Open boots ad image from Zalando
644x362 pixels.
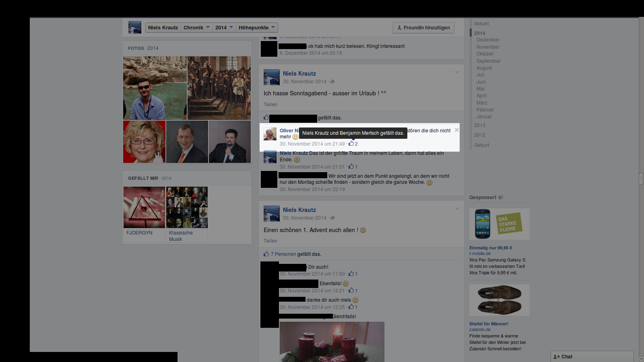click(500, 300)
